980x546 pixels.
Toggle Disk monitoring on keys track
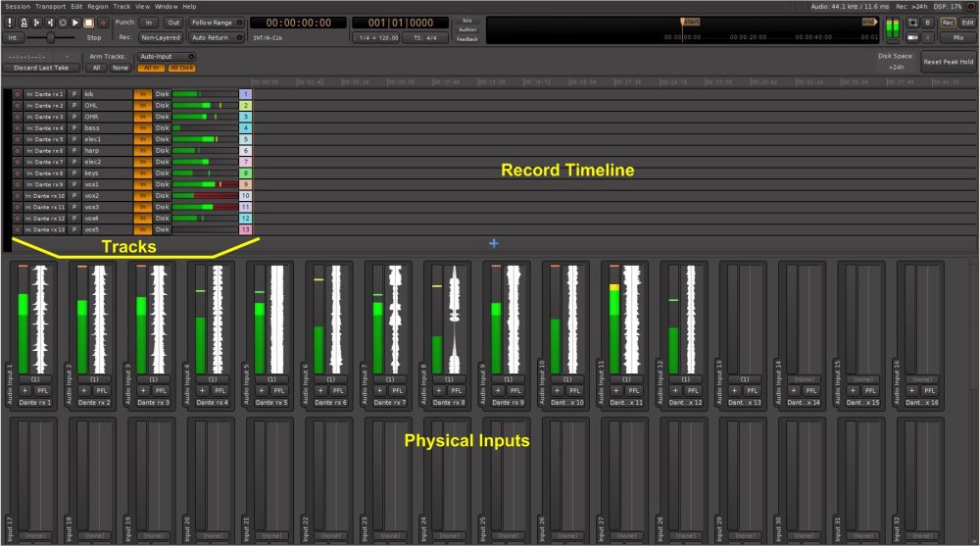(162, 173)
